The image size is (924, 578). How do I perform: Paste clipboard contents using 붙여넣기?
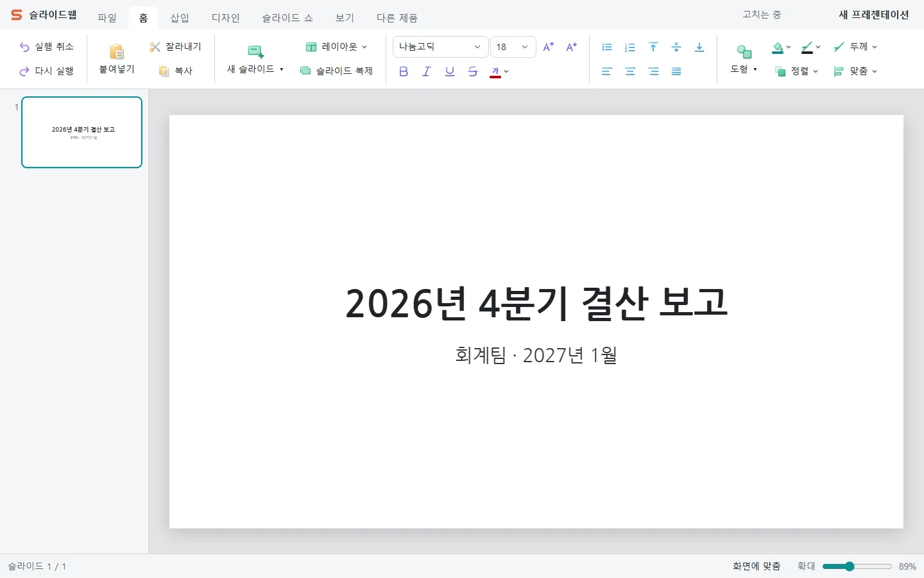[117, 59]
